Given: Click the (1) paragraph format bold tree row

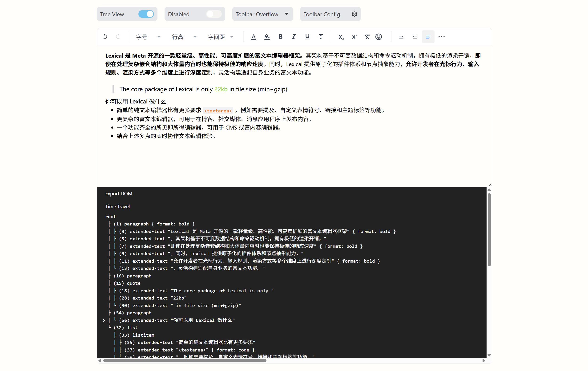Looking at the screenshot, I should click(154, 224).
